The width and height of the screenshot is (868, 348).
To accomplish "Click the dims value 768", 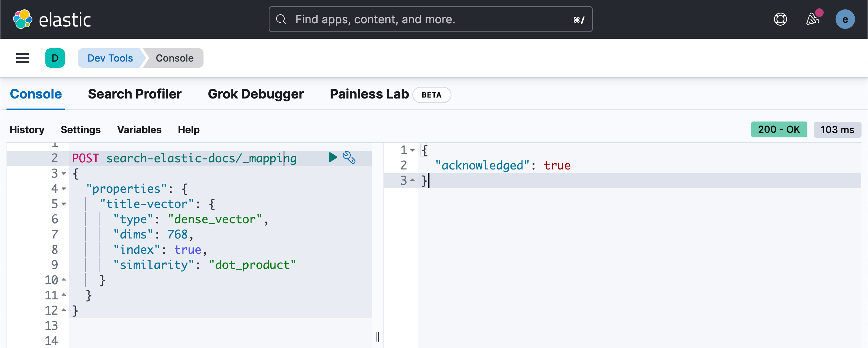I will tap(178, 235).
